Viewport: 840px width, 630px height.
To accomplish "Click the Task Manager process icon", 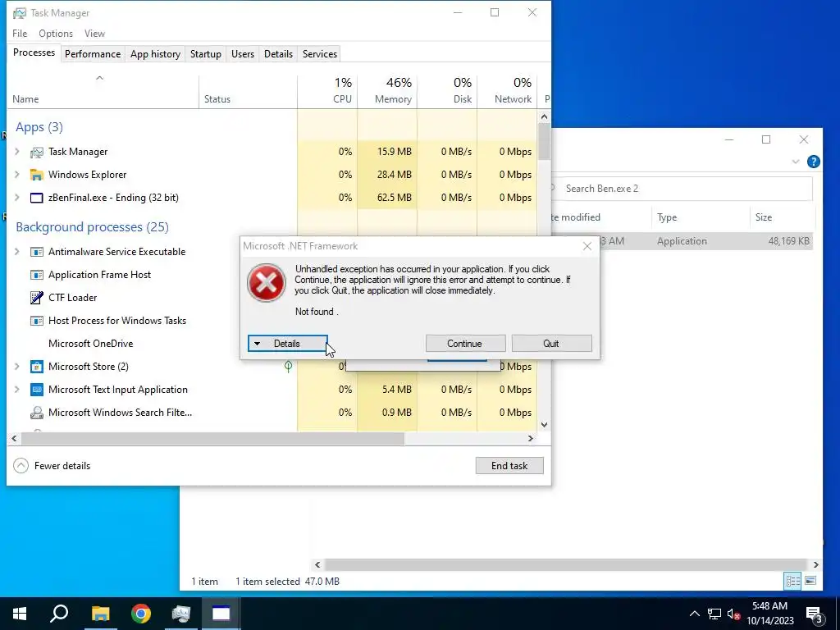I will pyautogui.click(x=36, y=152).
